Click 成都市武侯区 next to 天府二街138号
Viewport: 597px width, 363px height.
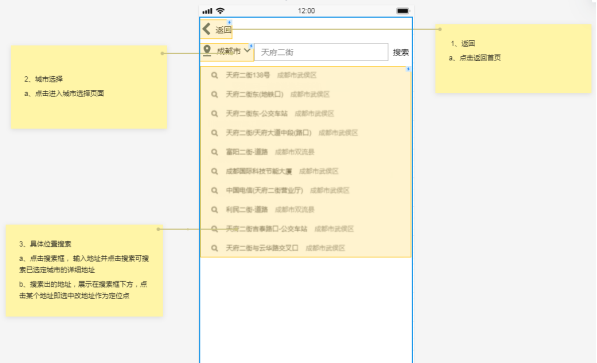pos(297,75)
